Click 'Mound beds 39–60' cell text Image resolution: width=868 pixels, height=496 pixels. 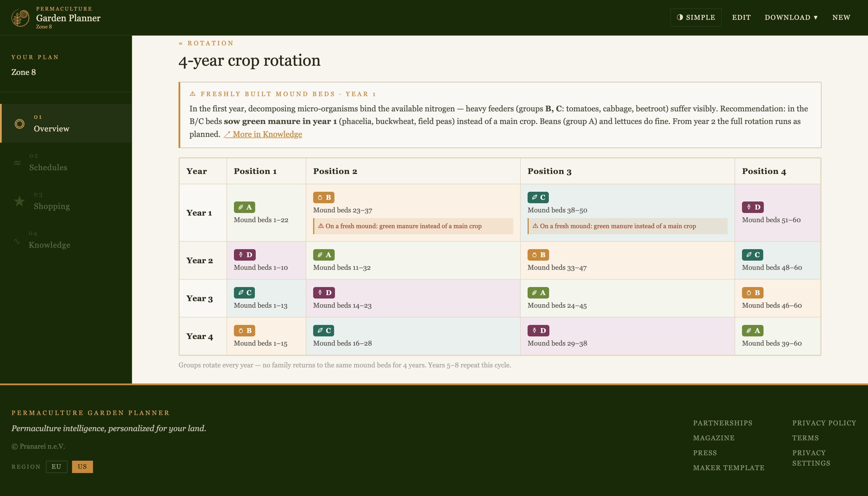(x=772, y=343)
